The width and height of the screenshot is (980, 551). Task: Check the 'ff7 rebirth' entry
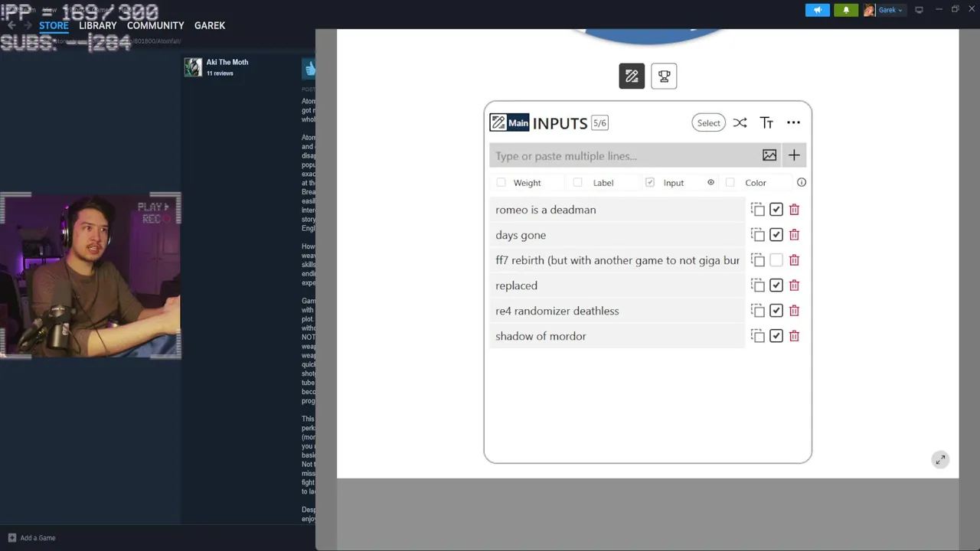click(776, 260)
